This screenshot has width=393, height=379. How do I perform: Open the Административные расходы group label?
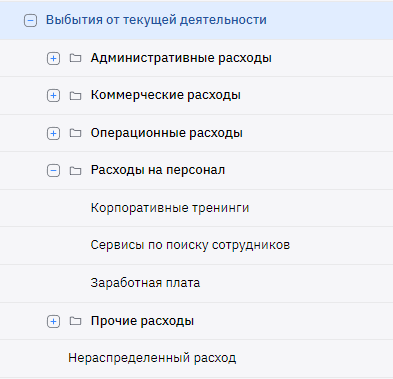(x=181, y=58)
